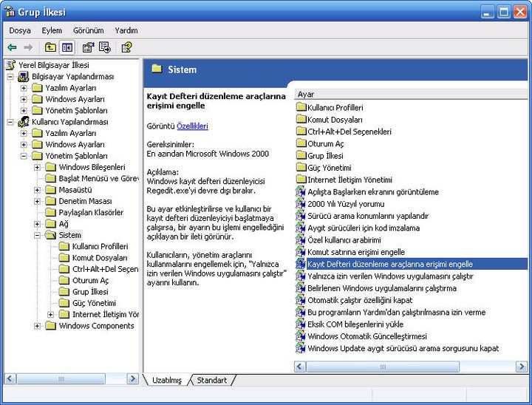The image size is (532, 405).
Task: Expand the Internet İletişim Yönetimi tree node
Action: pyautogui.click(x=50, y=314)
